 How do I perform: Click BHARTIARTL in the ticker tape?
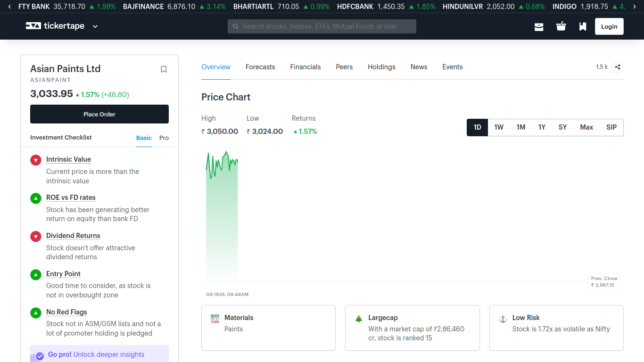coord(253,7)
